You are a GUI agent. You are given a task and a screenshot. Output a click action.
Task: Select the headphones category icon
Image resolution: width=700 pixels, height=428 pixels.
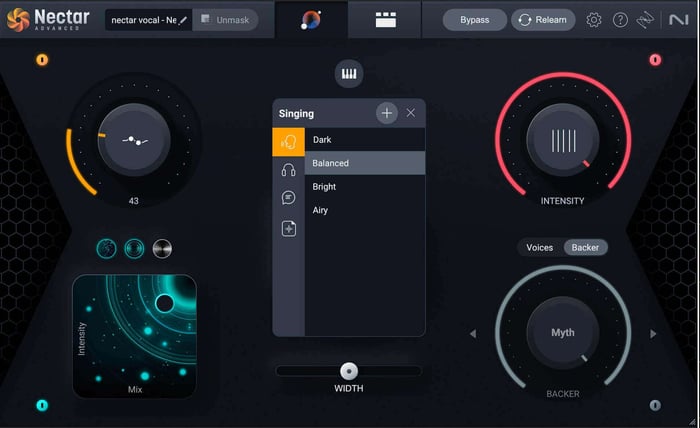[x=288, y=170]
